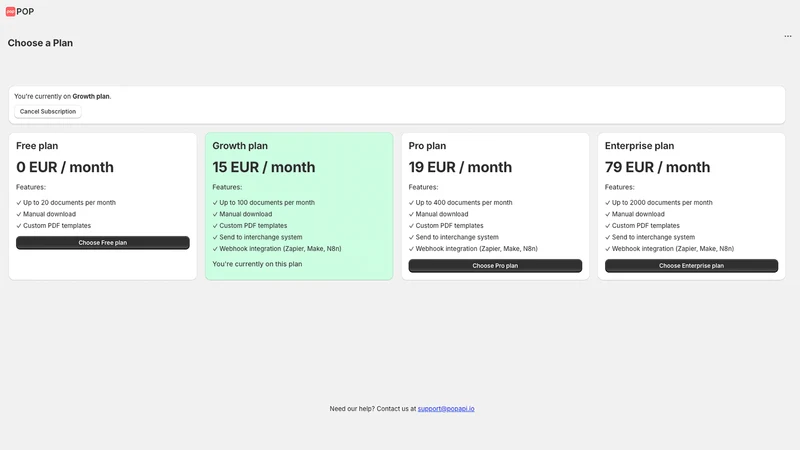Click 'Send to interchange system' in Growth plan
800x450 pixels.
[x=261, y=237]
